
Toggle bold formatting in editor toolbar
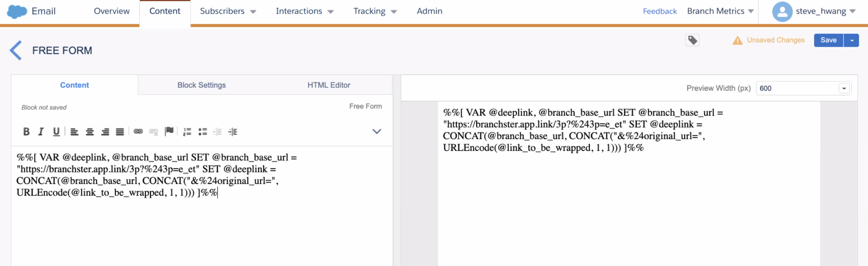(x=26, y=132)
